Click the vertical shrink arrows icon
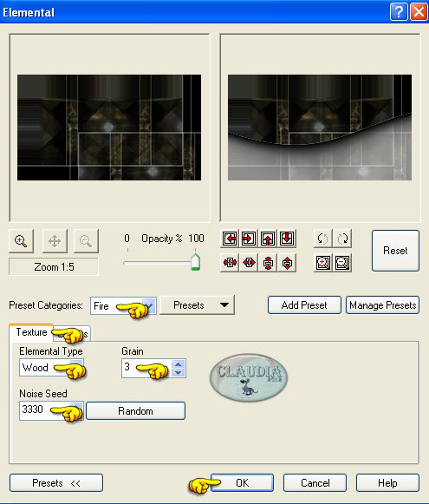 point(268,263)
